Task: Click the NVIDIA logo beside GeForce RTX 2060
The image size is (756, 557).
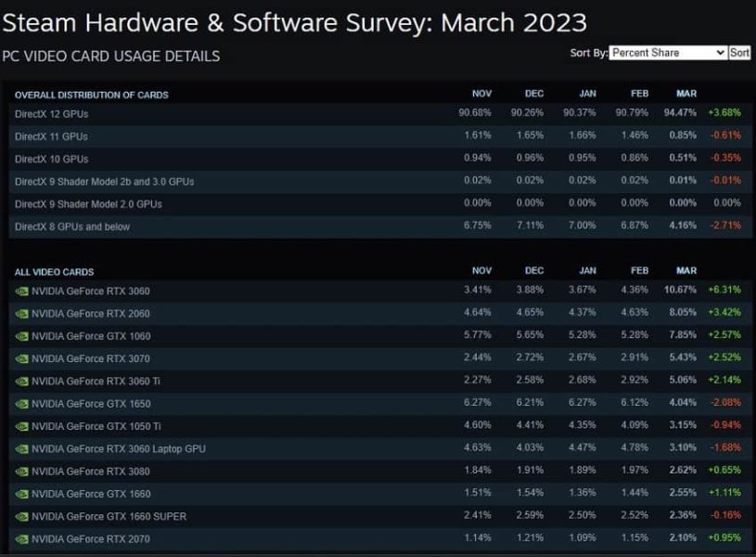Action: tap(21, 314)
